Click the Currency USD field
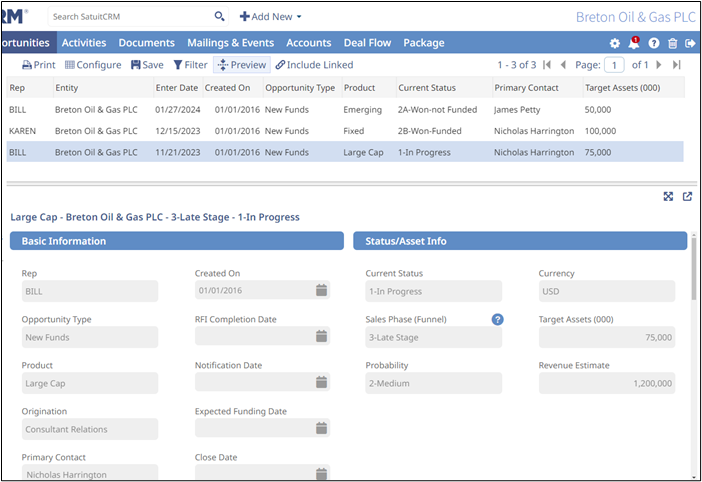Image resolution: width=702 pixels, height=482 pixels. 607,291
